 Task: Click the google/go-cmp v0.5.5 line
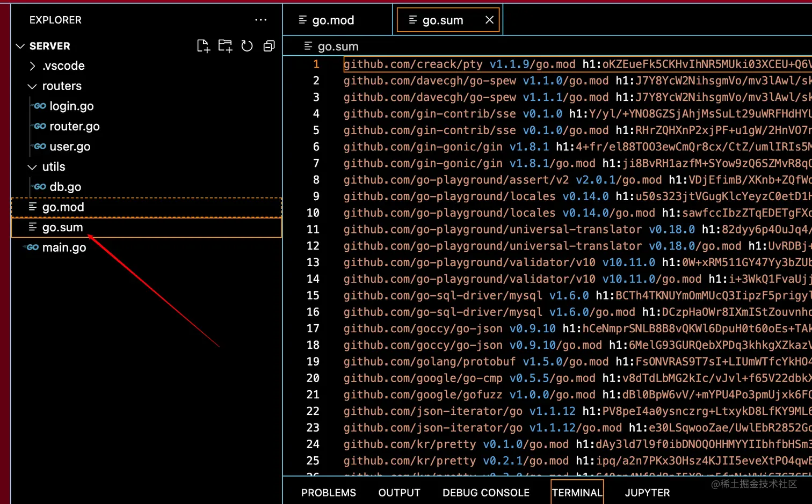click(x=577, y=378)
